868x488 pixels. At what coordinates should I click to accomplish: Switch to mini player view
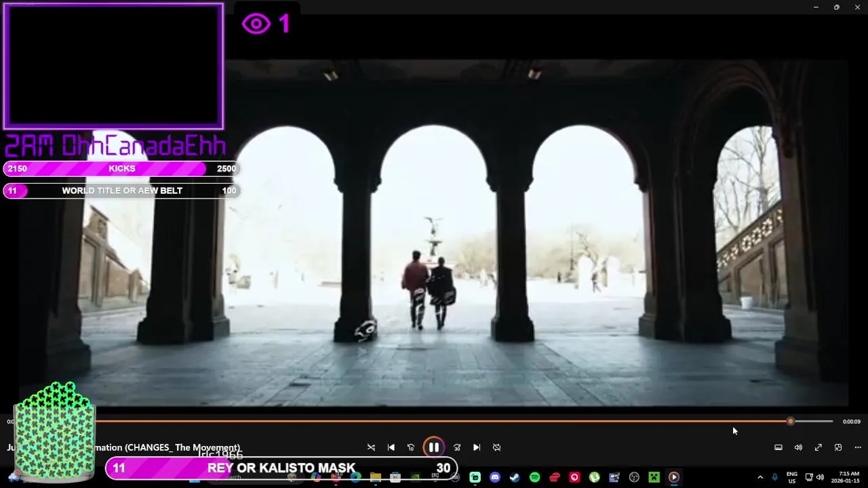[x=838, y=447]
